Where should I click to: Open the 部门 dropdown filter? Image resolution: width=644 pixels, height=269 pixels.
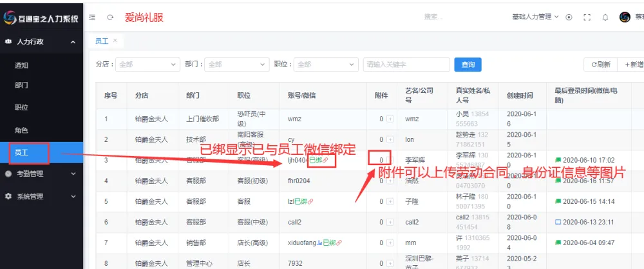(x=236, y=65)
